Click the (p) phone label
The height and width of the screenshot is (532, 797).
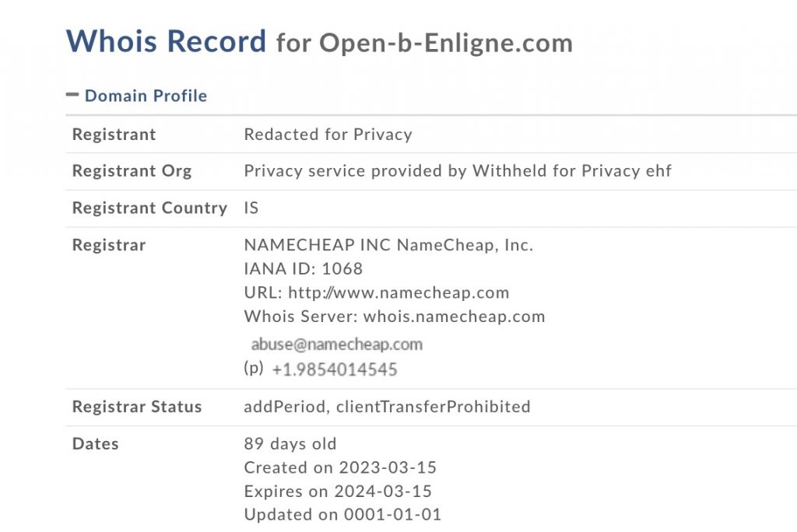click(x=254, y=369)
